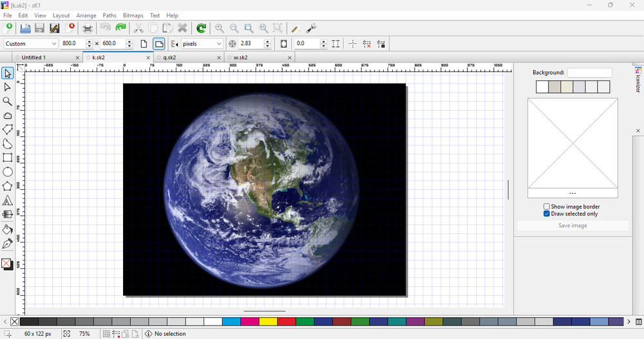Close the current document via toolbar icon
Image resolution: width=644 pixels, height=339 pixels.
[71, 28]
